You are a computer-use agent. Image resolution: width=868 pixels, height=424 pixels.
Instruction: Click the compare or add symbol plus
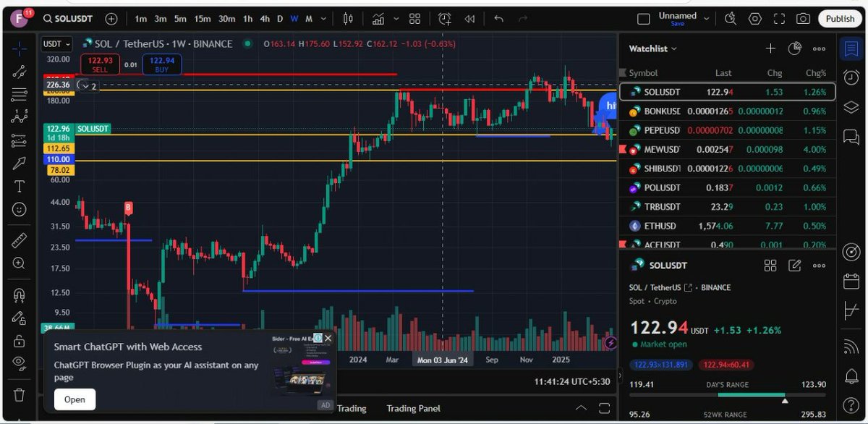tap(111, 19)
